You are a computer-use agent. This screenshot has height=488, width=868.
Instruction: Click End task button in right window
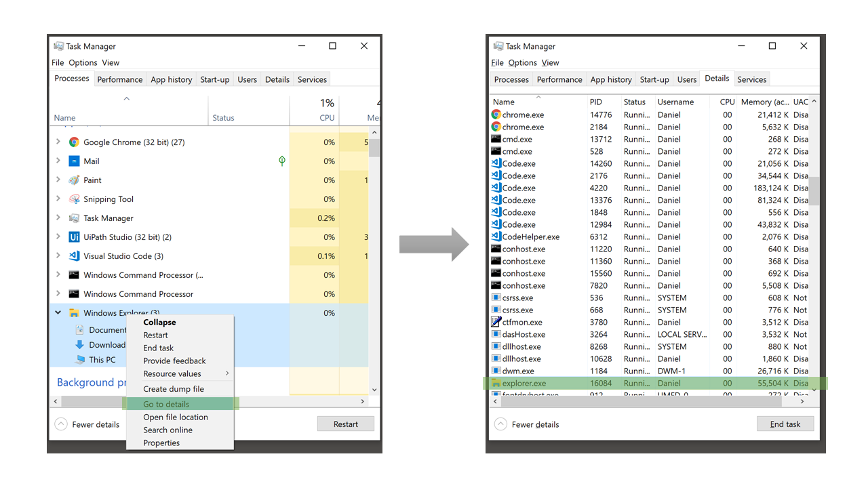click(785, 424)
